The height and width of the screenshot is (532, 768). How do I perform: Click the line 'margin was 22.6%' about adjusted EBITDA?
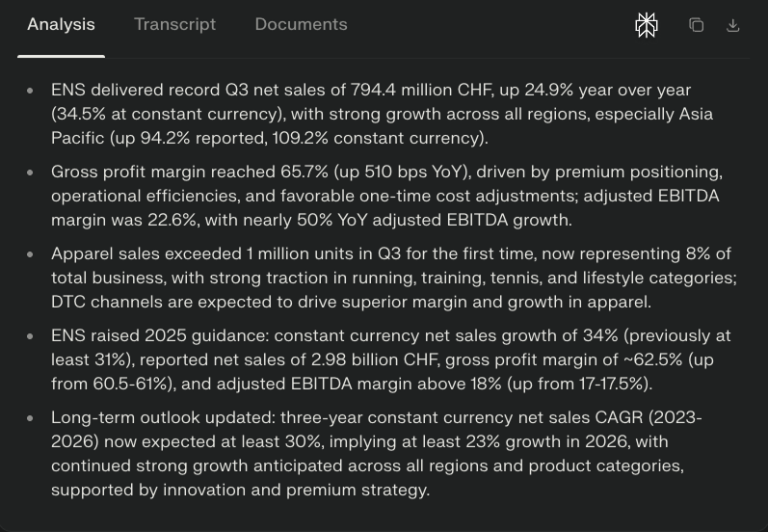click(x=311, y=220)
